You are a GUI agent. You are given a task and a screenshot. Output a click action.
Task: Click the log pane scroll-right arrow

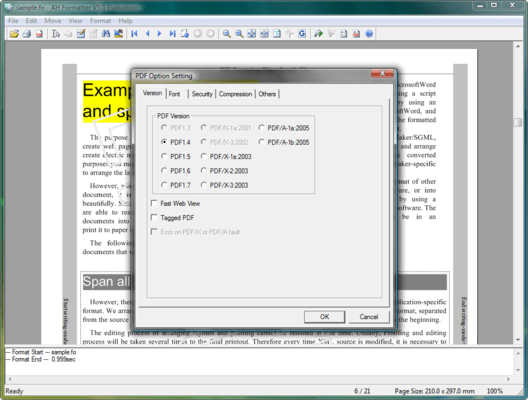[508, 379]
